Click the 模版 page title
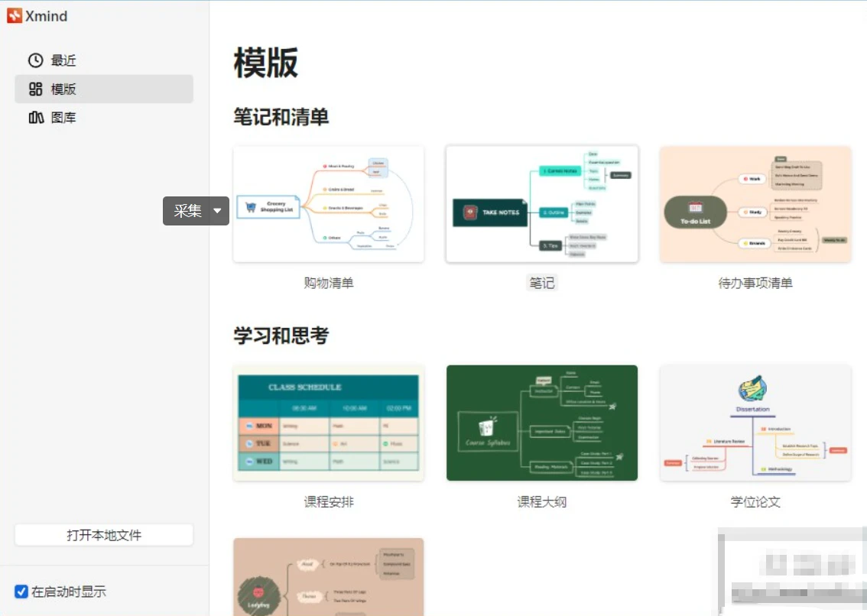 pos(266,63)
